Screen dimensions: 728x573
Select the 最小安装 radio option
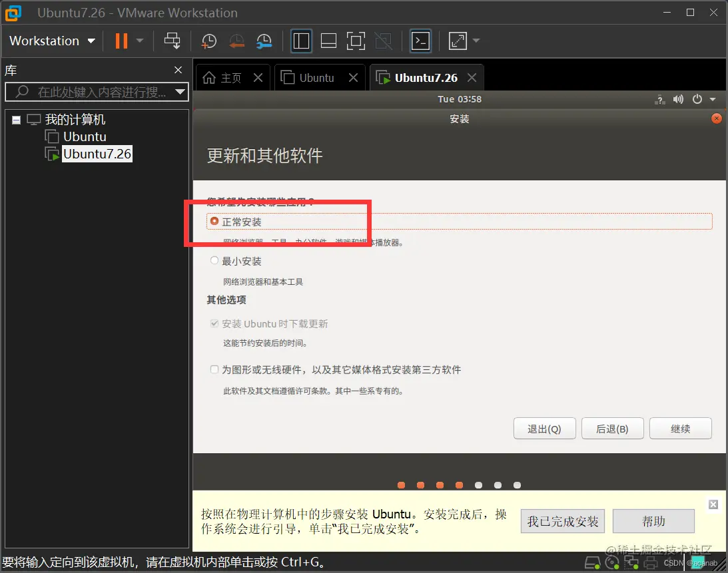coord(214,260)
